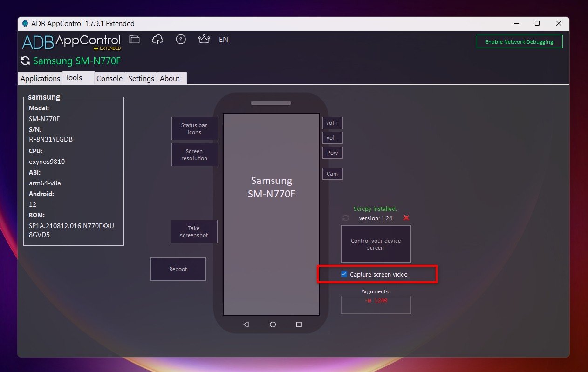This screenshot has height=372, width=588.
Task: Click Enable Network Debugging button
Action: pyautogui.click(x=519, y=42)
